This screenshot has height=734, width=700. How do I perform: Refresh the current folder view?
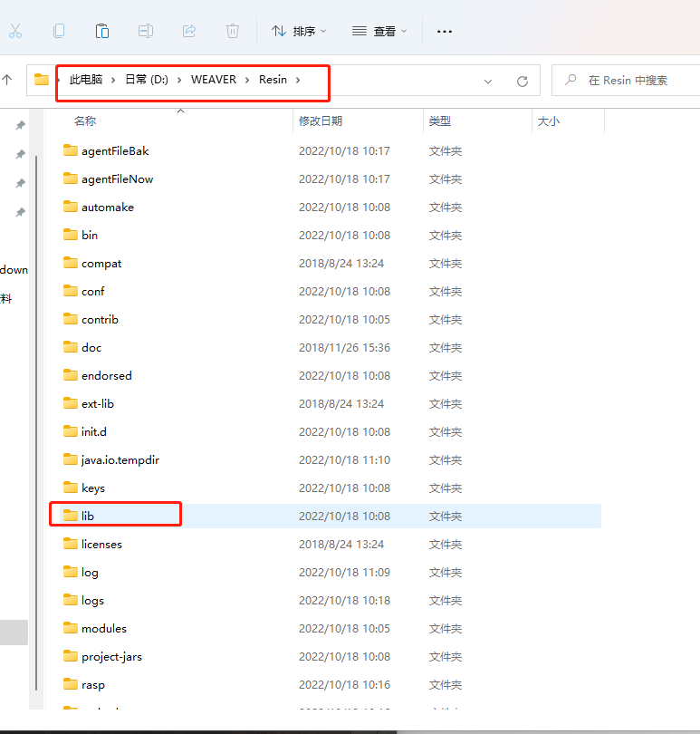click(x=523, y=81)
